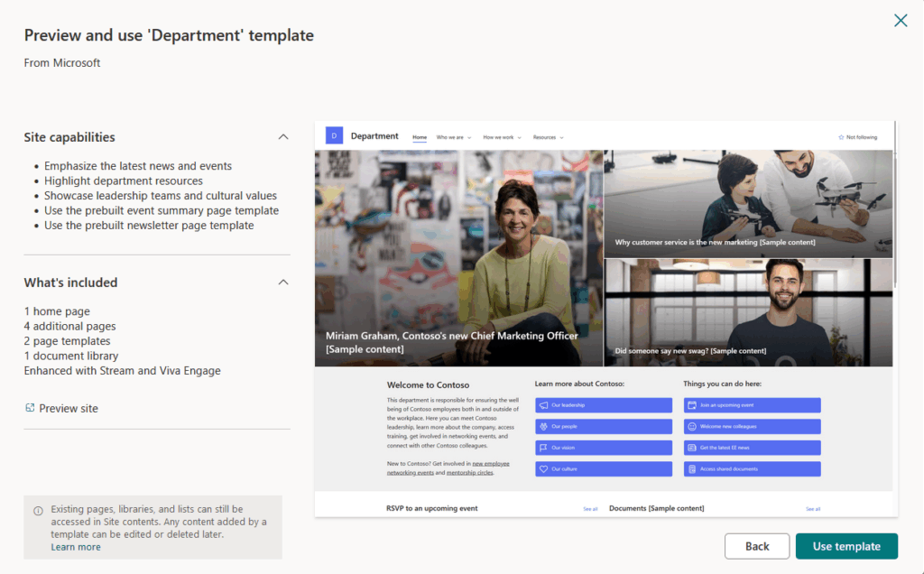The width and height of the screenshot is (924, 574).
Task: Click the info icon in the notice box
Action: coord(38,510)
